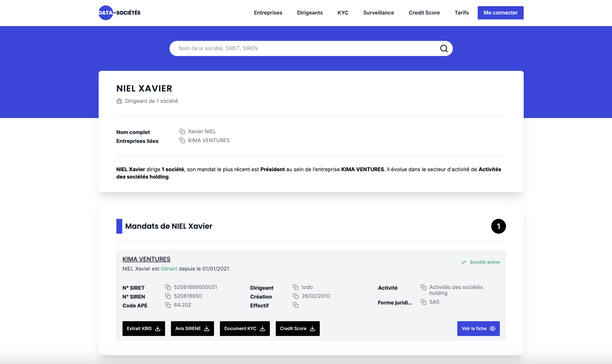
Task: Click the Me connecter button
Action: 501,13
